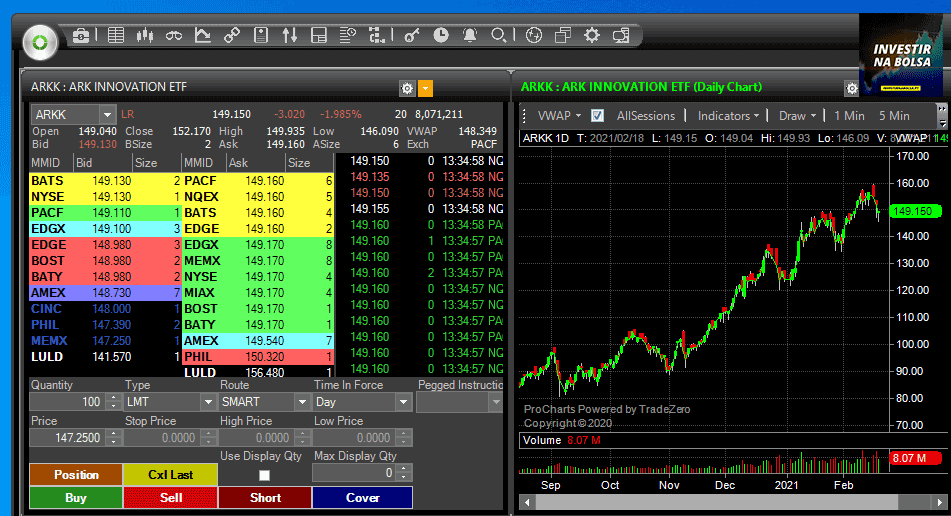Viewport: 951px width, 516px height.
Task: Click the hierarchy tree icon
Action: click(377, 35)
